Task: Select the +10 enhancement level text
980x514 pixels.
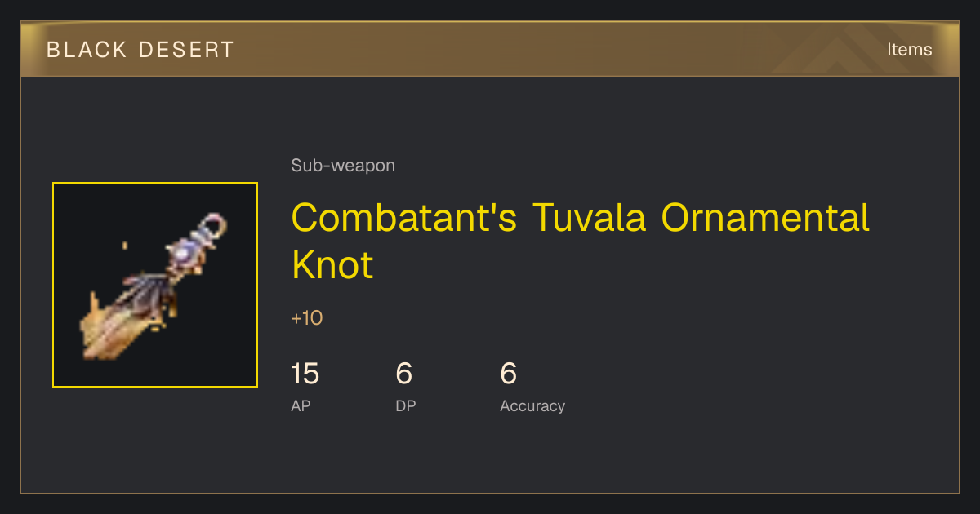Action: click(307, 318)
